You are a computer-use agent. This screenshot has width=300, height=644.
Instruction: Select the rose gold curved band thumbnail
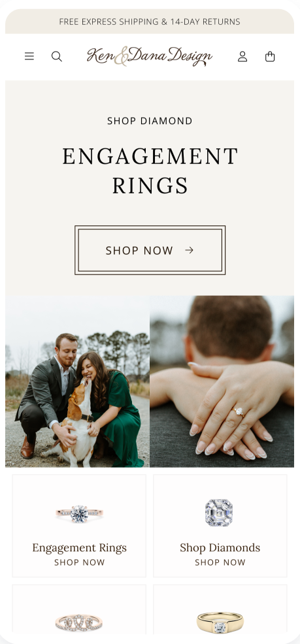79,622
